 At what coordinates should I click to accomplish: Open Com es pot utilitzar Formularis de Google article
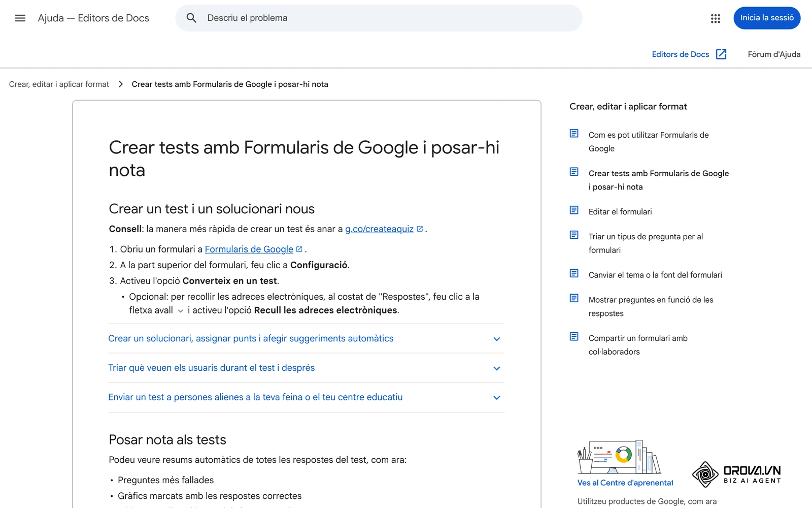pos(649,142)
